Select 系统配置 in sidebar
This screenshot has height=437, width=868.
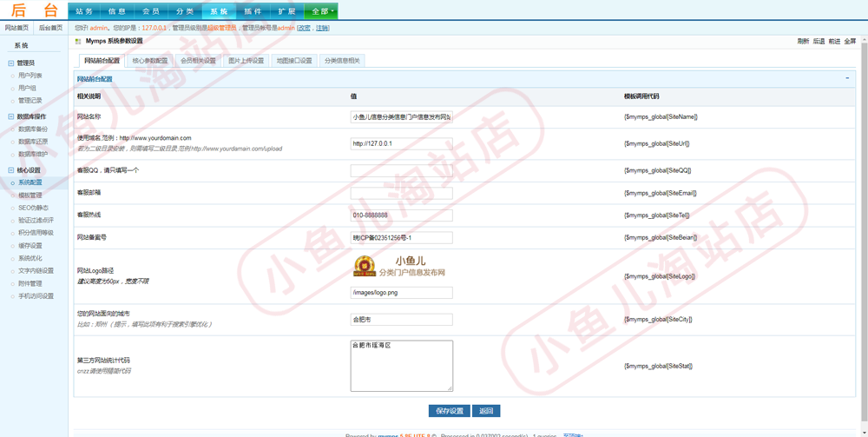point(30,182)
